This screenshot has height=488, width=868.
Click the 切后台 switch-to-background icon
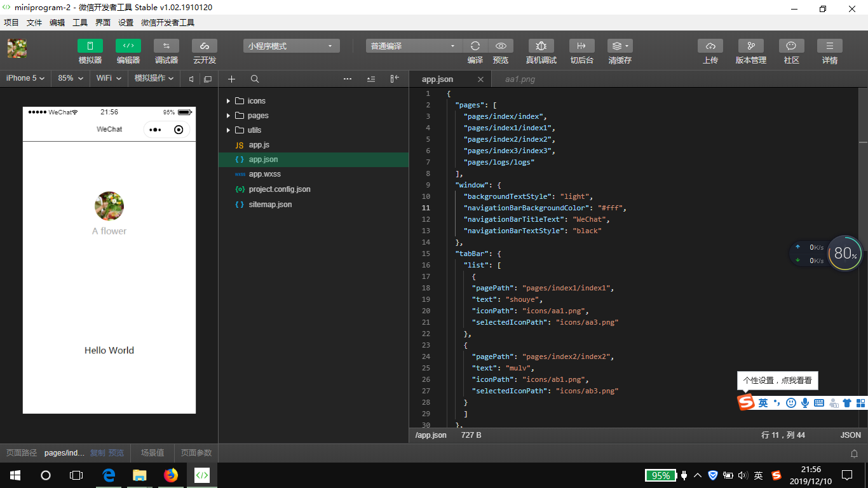(x=581, y=46)
